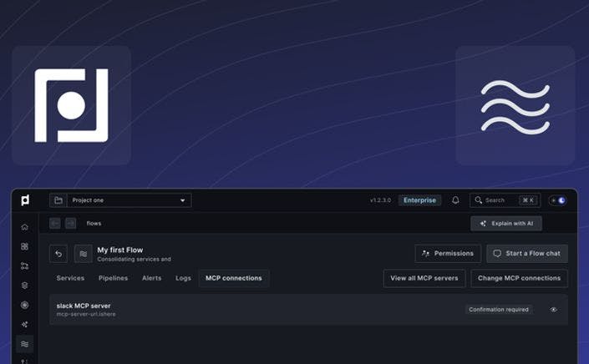The image size is (589, 364).
Task: Switch to the Services tab
Action: point(70,278)
